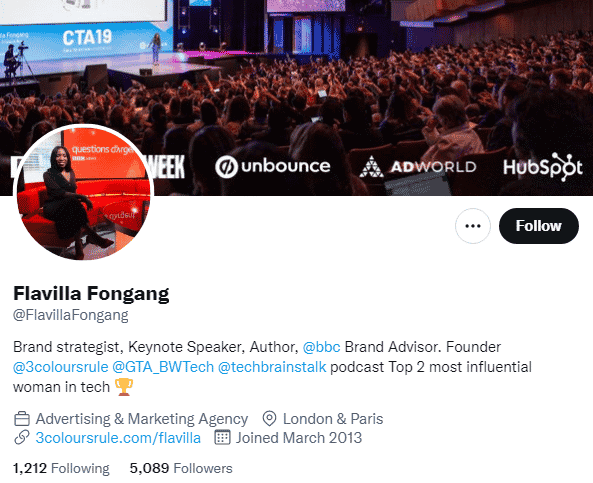The height and width of the screenshot is (483, 593).
Task: Open the @bbc mention link
Action: tap(321, 347)
